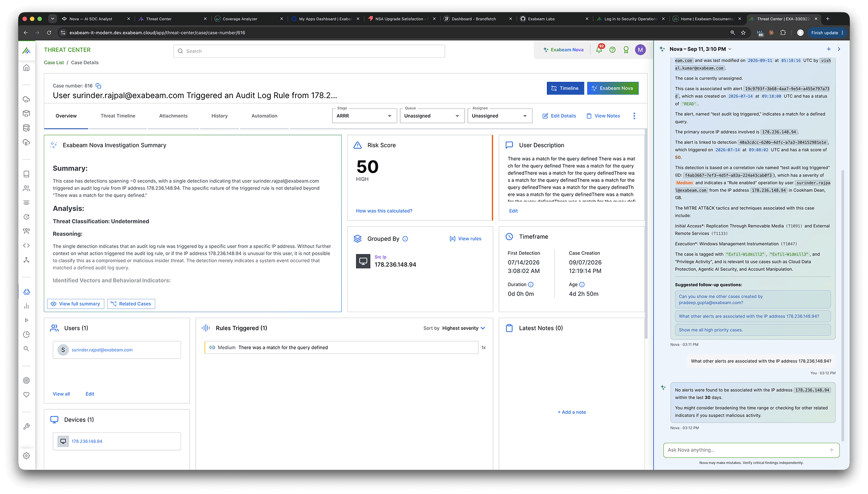Click the blue Timeline button
Image resolution: width=868 pixels, height=494 pixels.
pyautogui.click(x=565, y=88)
